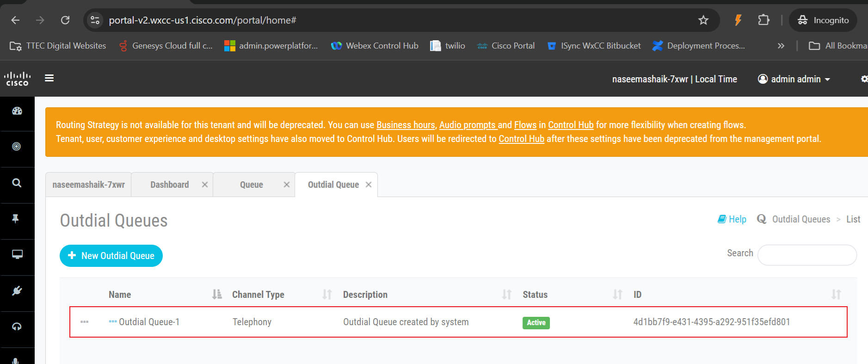
Task: Open site information icon in address bar
Action: 95,20
